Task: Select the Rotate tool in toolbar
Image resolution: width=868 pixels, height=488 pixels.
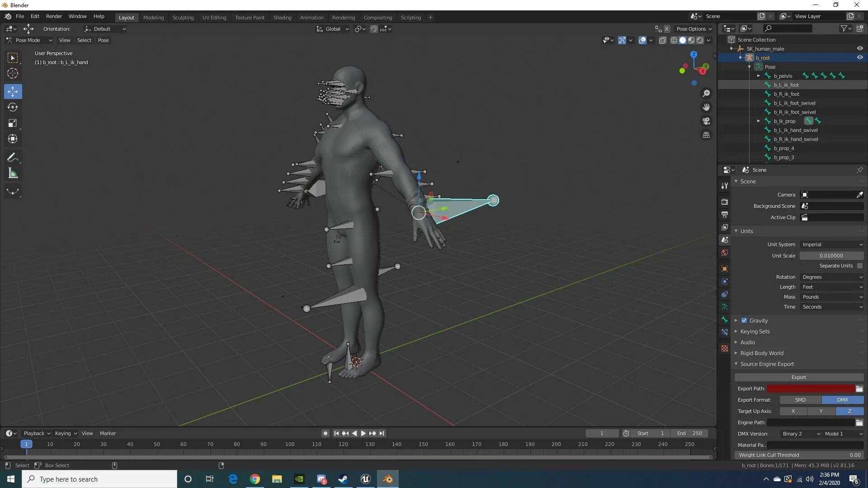Action: coord(13,107)
